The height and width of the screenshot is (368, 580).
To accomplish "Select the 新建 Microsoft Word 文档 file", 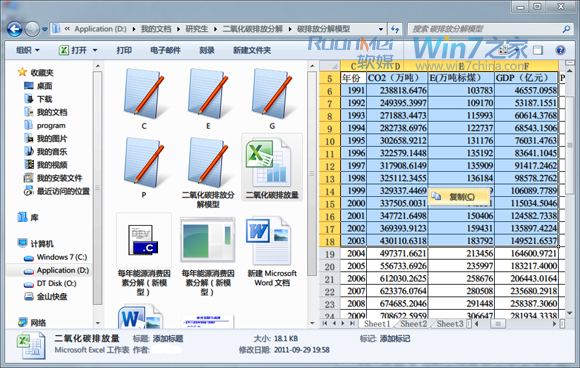I will 272,251.
